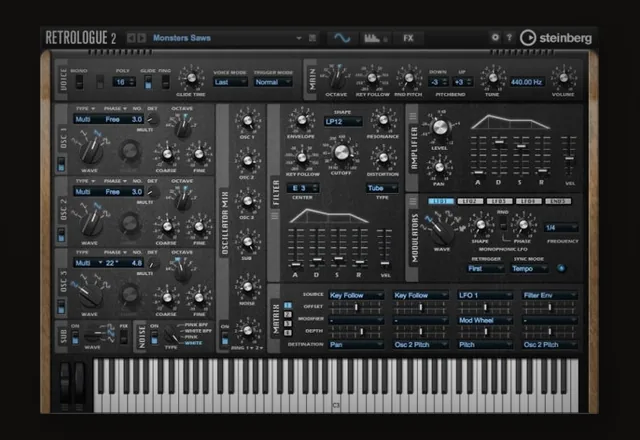Toggle the Noise On switch
The width and height of the screenshot is (640, 440).
coord(154,337)
